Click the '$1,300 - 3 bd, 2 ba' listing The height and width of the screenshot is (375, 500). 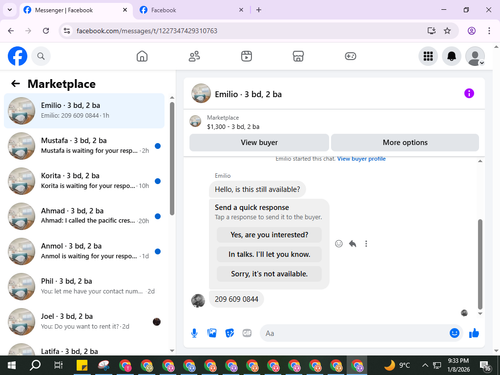point(233,127)
